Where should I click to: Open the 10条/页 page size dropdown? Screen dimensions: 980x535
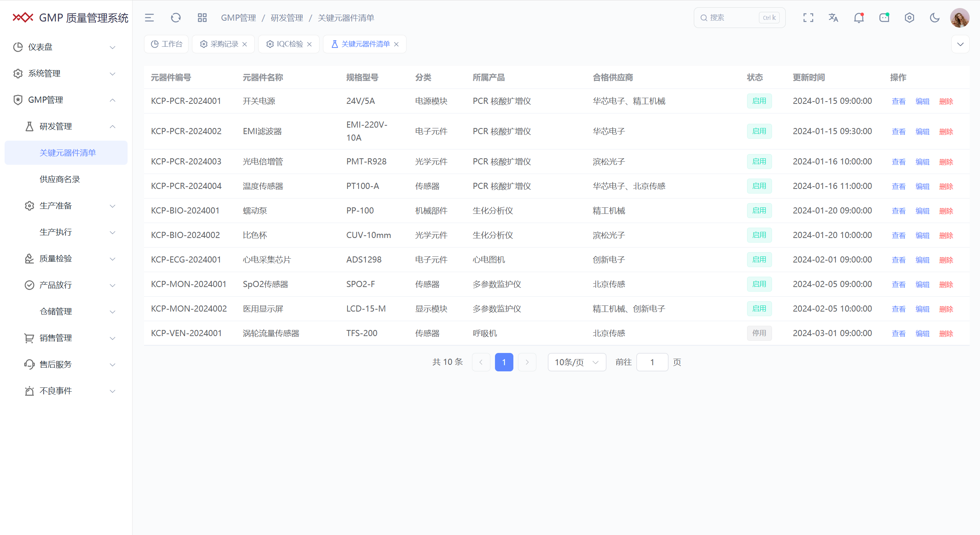[x=577, y=362]
